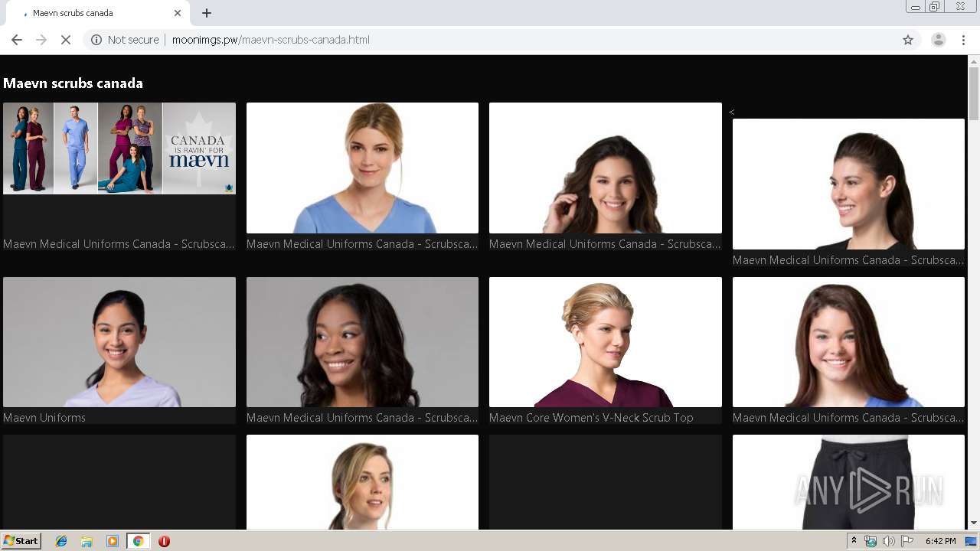Restore down the Chrome window
980x551 pixels.
pos(935,7)
